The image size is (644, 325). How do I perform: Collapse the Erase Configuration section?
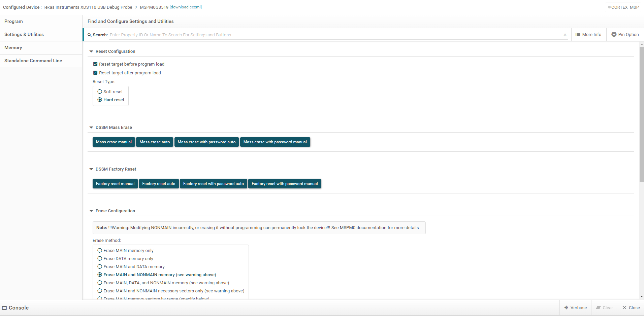91,211
